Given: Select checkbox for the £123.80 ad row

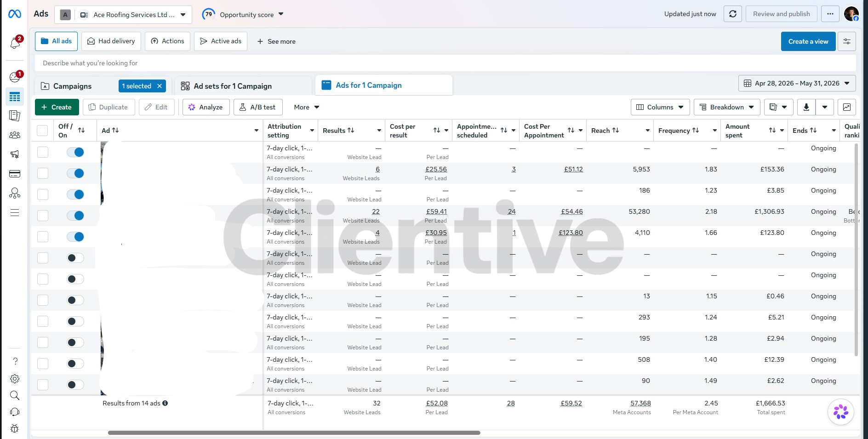Looking at the screenshot, I should coord(43,237).
